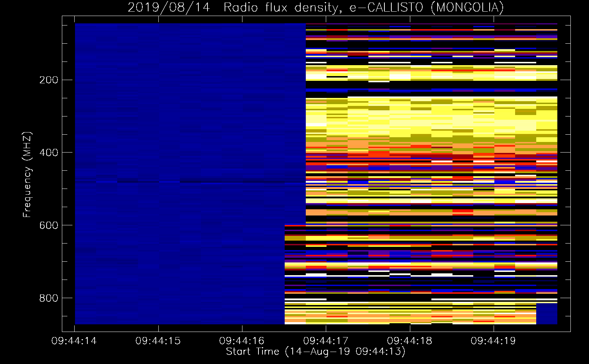Click the 09:44:18 time tick label
This screenshot has height=364, width=589.
410,341
